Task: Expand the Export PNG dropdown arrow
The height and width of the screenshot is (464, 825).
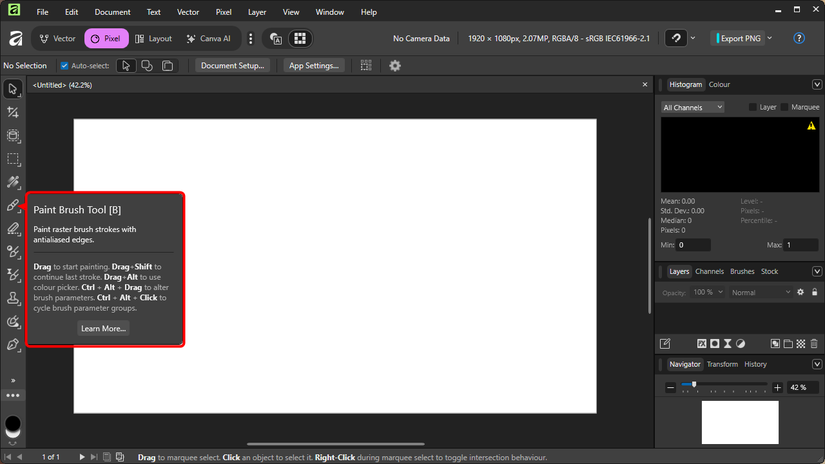Action: 770,38
